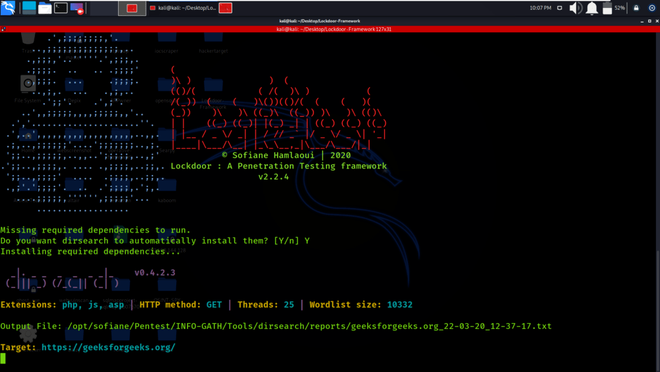
Task: Minimize the Lockdoor-Framework terminal window
Action: click(x=642, y=21)
